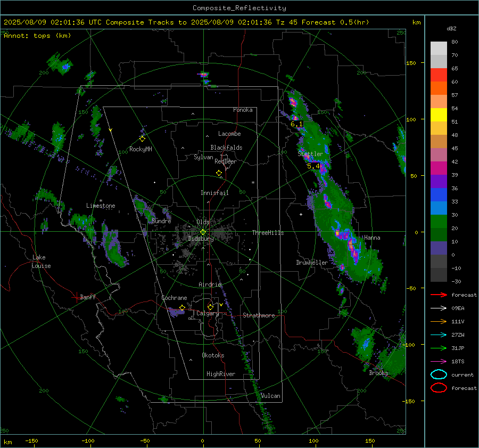Screen dimensions: 479x448
Task: Click the light gray swatch between 80 and 70
Action: [439, 48]
